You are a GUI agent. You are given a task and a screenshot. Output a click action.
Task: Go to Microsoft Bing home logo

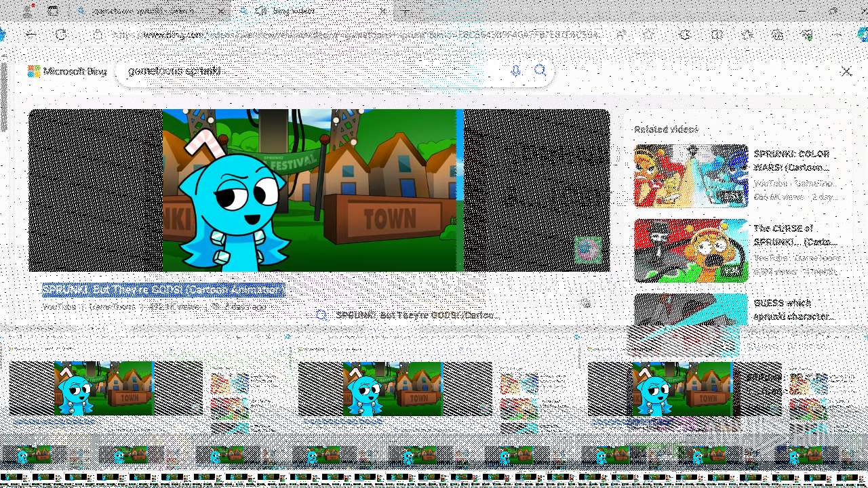pos(67,71)
